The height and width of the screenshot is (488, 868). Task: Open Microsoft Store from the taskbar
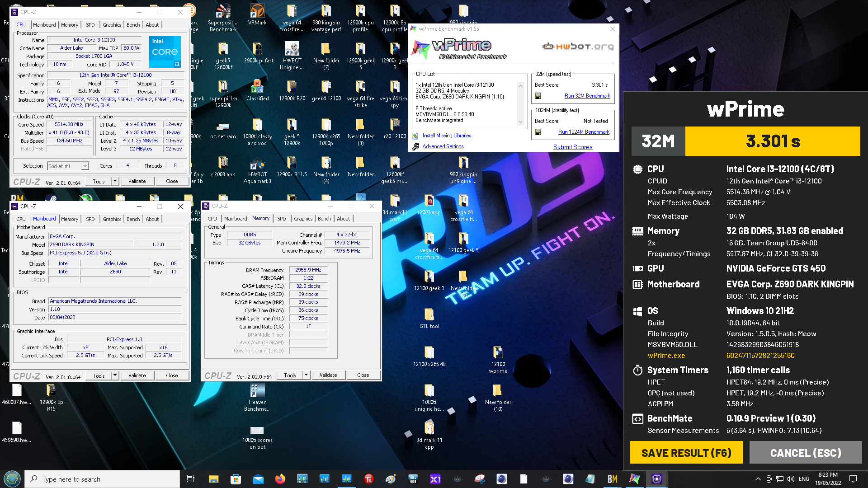pos(236,479)
